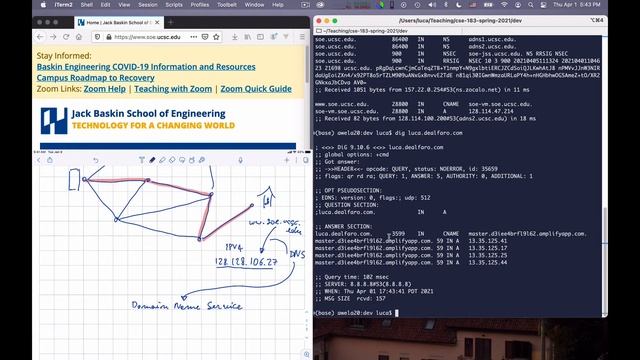This screenshot has width=640, height=360.
Task: Reload the soe.ucsc.edu page
Action: (x=66, y=37)
